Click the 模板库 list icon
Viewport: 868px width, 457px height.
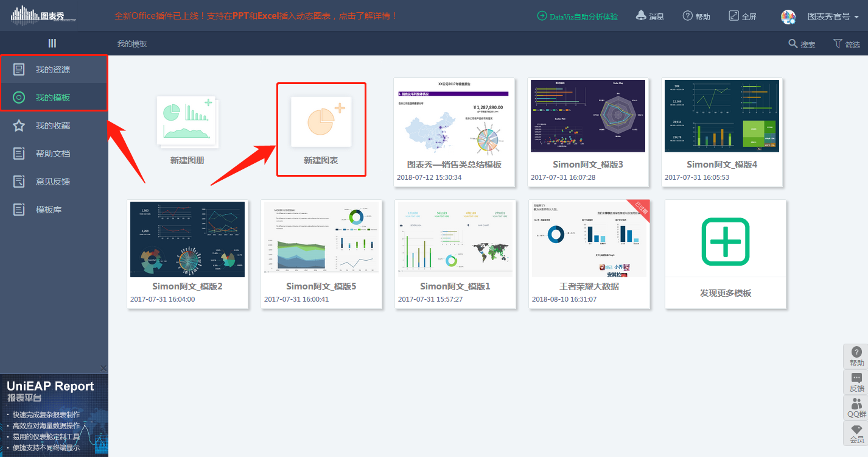tap(19, 210)
